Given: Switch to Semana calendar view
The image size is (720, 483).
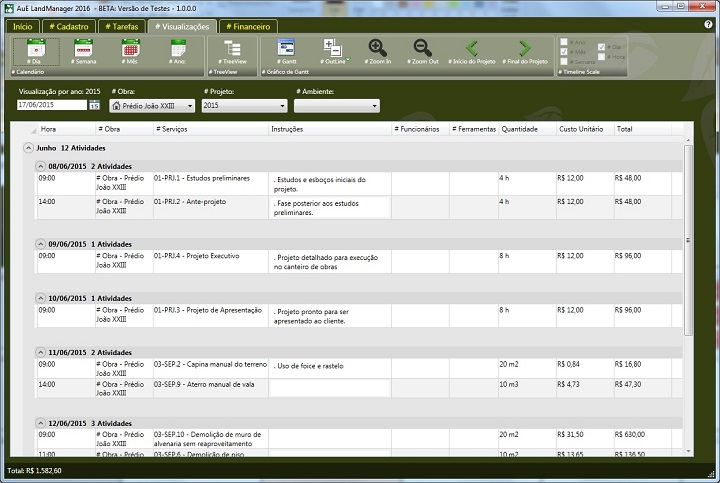Looking at the screenshot, I should pyautogui.click(x=84, y=49).
